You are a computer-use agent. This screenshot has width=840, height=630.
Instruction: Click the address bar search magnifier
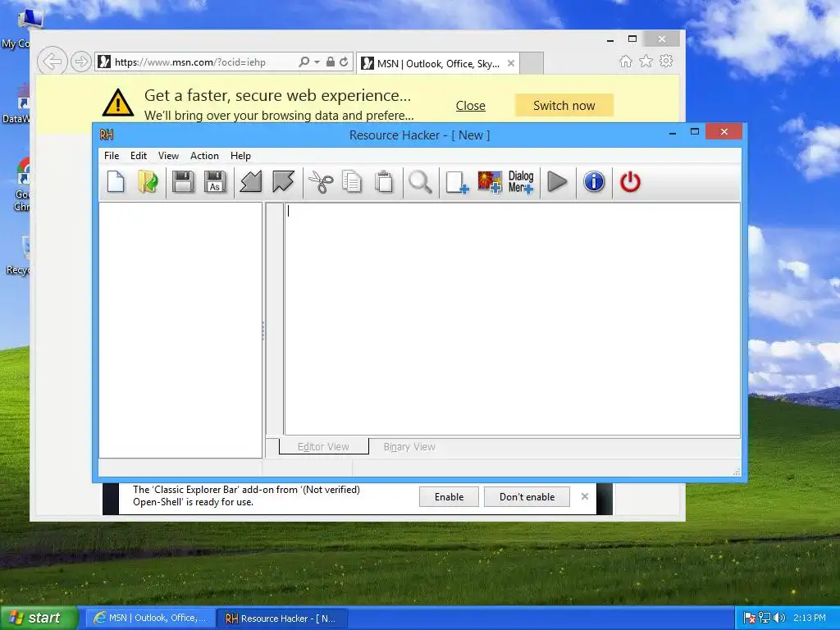[304, 62]
